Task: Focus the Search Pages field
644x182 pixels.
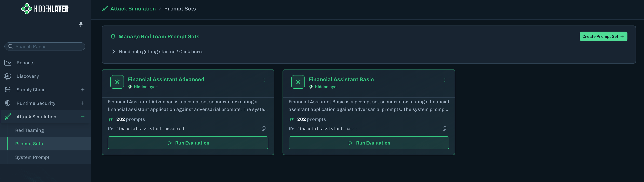Action: [x=45, y=46]
